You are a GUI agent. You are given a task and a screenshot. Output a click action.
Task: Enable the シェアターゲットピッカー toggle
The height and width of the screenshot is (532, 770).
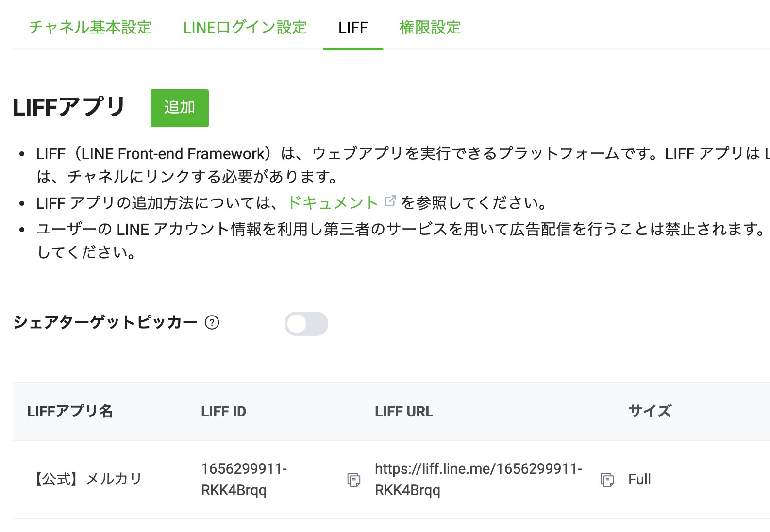306,324
